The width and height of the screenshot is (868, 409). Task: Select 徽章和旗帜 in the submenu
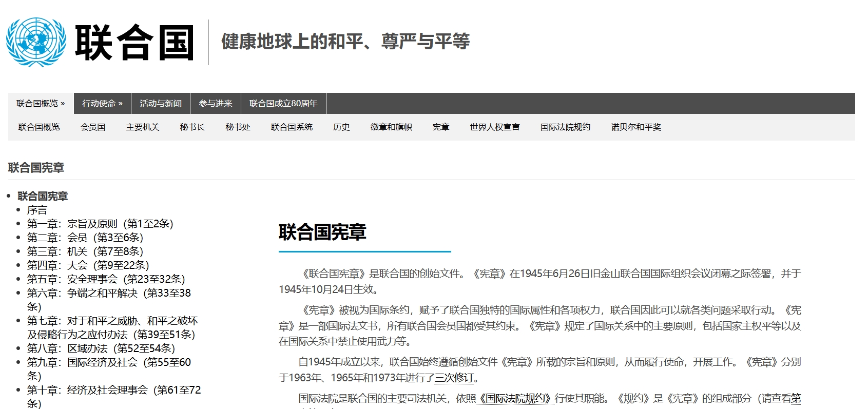point(391,127)
